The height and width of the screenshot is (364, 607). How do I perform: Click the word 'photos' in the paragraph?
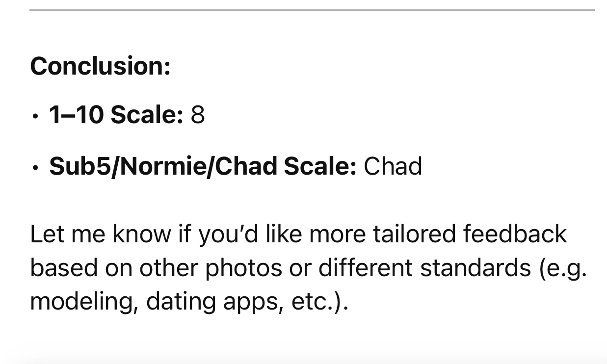[243, 267]
